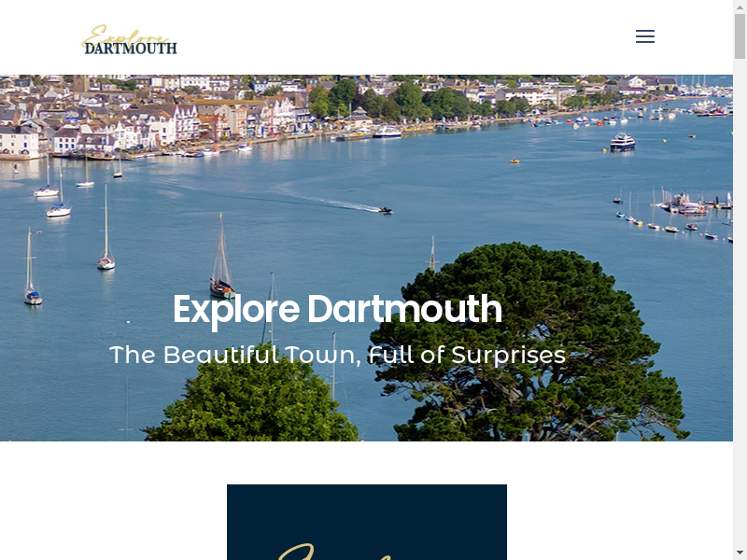Click the empty scrollbar track below thumb

coord(740,305)
